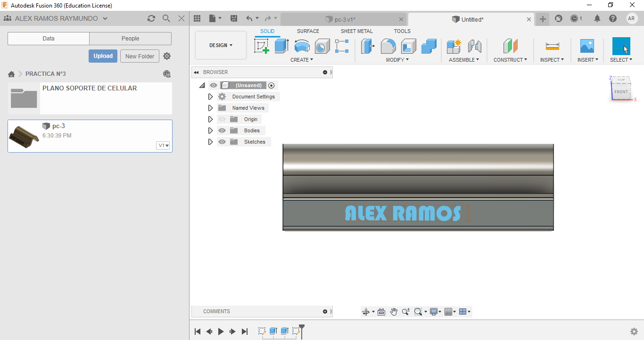644x340 pixels.
Task: Switch to the SHEET METAL tab
Action: (356, 31)
